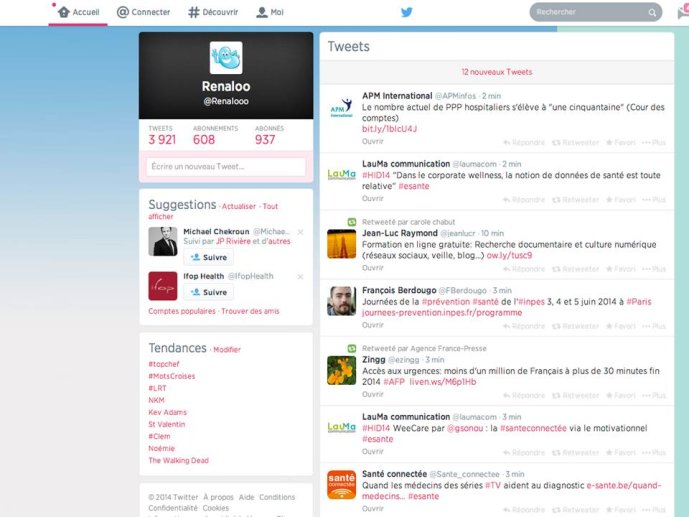Expand Jean-Luc Raymond tweet with Ouvrir

(x=373, y=268)
